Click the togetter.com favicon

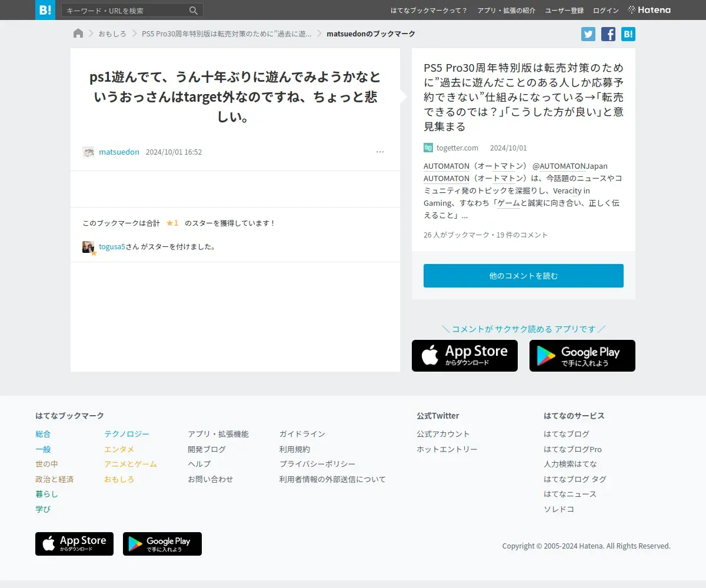(x=428, y=148)
